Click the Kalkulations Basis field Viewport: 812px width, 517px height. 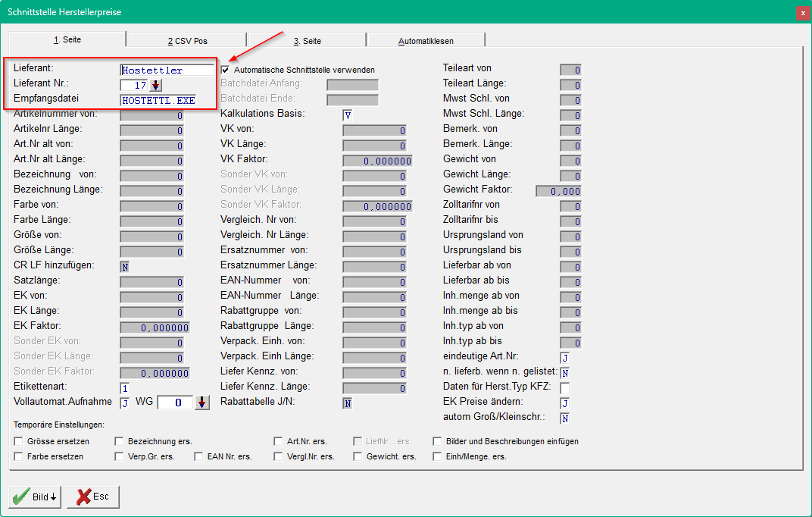tap(348, 115)
